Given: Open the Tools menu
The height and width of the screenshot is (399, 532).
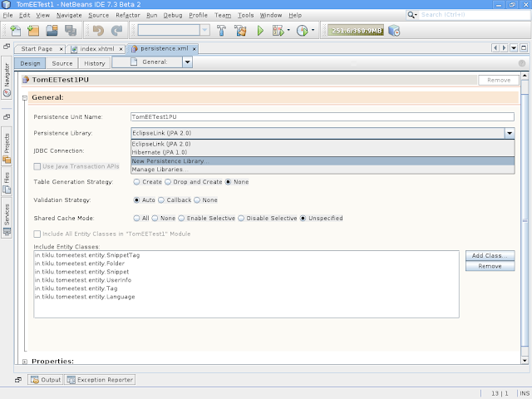Looking at the screenshot, I should pos(245,15).
